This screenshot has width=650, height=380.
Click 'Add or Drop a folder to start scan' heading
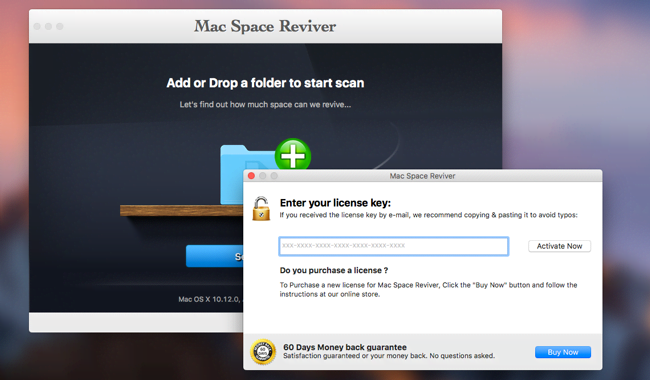(x=265, y=83)
